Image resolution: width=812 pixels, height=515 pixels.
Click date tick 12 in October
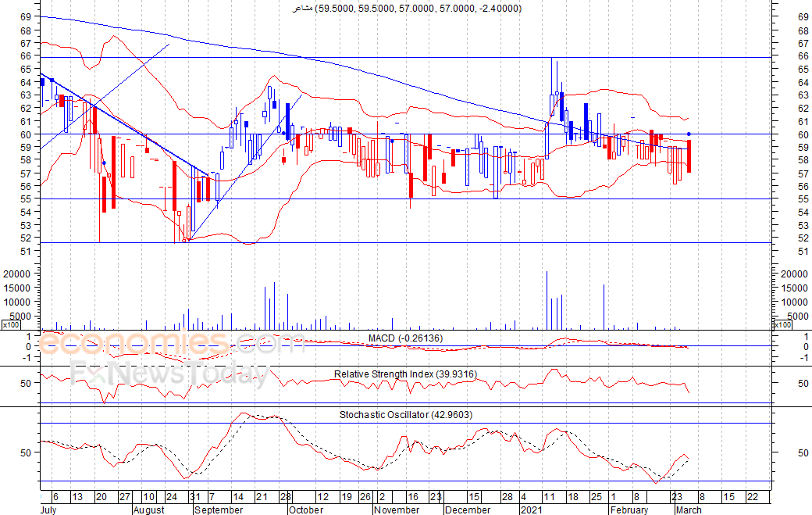coord(323,497)
